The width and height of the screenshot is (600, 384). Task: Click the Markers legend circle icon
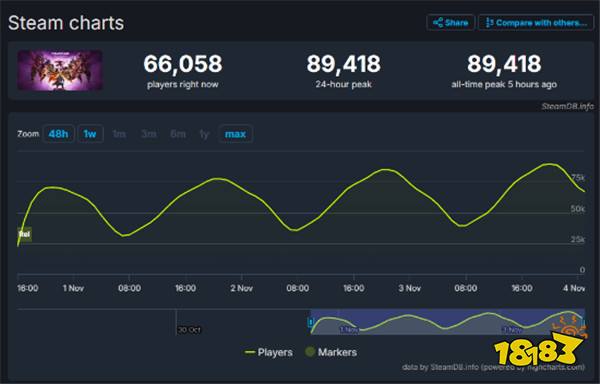(x=310, y=352)
